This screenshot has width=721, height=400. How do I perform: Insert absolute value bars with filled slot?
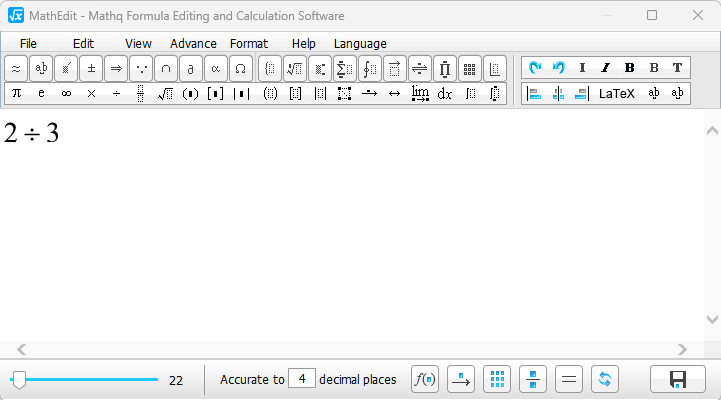click(x=241, y=93)
